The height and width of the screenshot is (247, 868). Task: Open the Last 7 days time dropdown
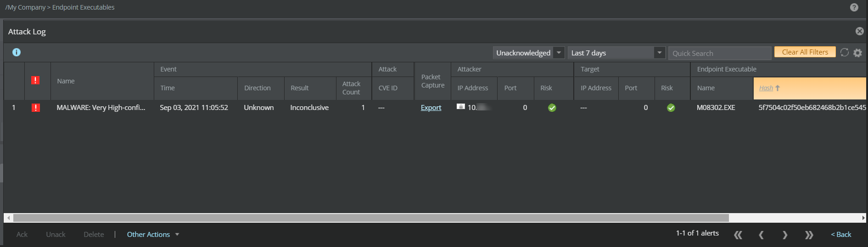click(616, 53)
